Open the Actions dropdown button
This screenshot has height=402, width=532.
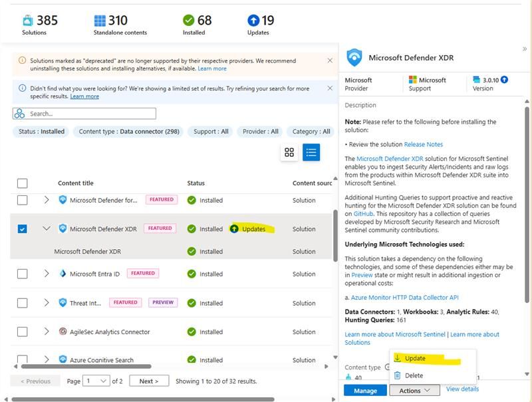pyautogui.click(x=414, y=391)
